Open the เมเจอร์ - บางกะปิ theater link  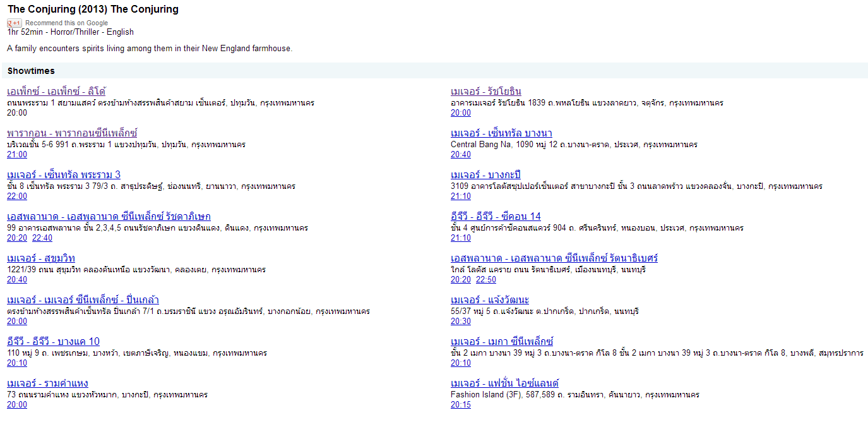click(485, 174)
